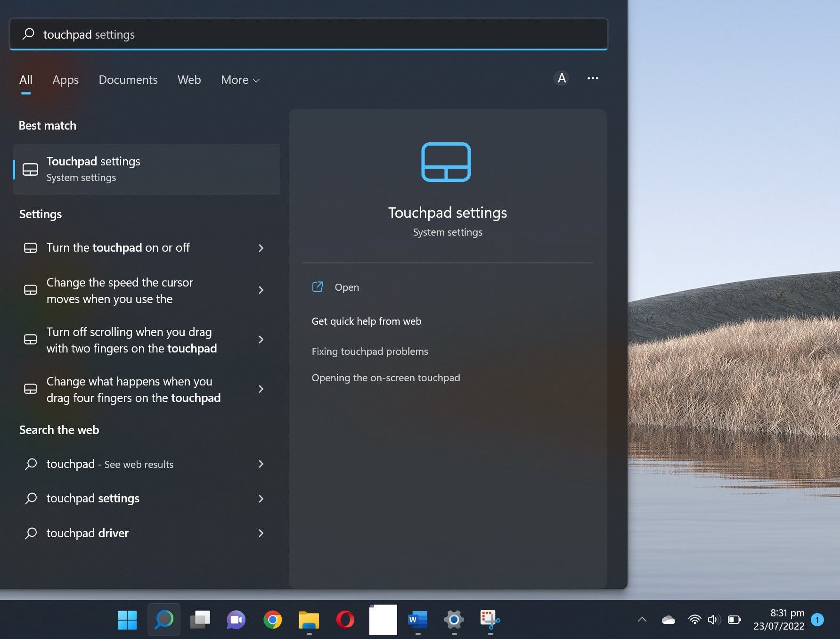Open the taskbar Search icon
This screenshot has height=639, width=840.
164,620
